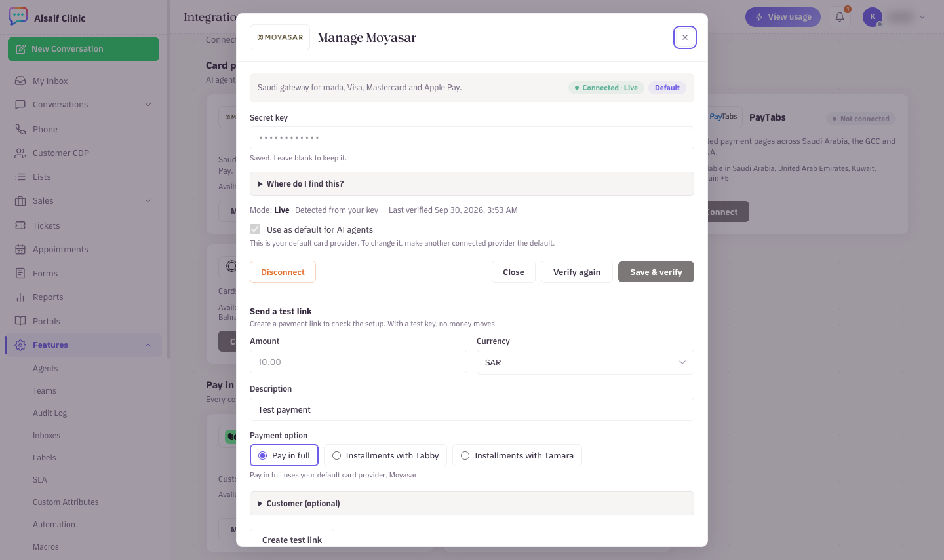Click Create test link button

[292, 539]
